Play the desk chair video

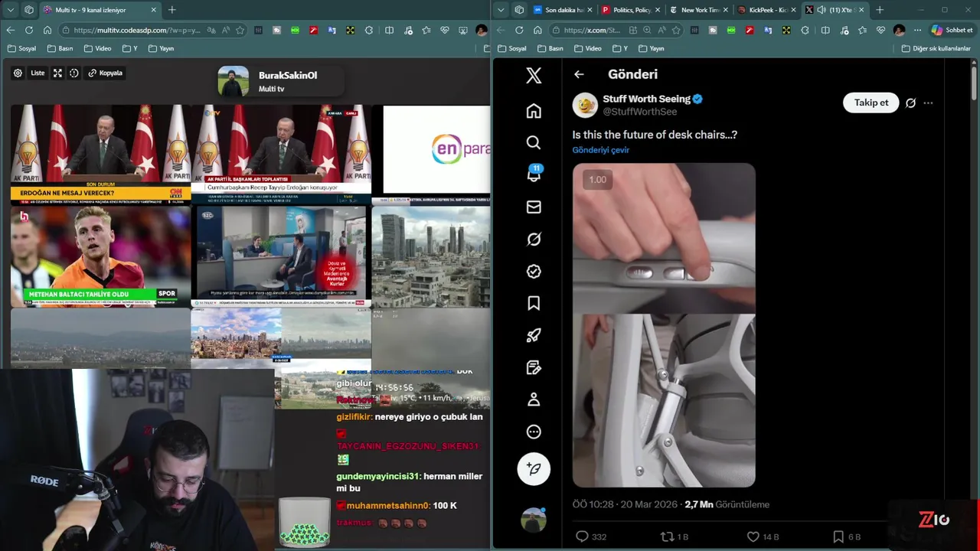point(664,325)
